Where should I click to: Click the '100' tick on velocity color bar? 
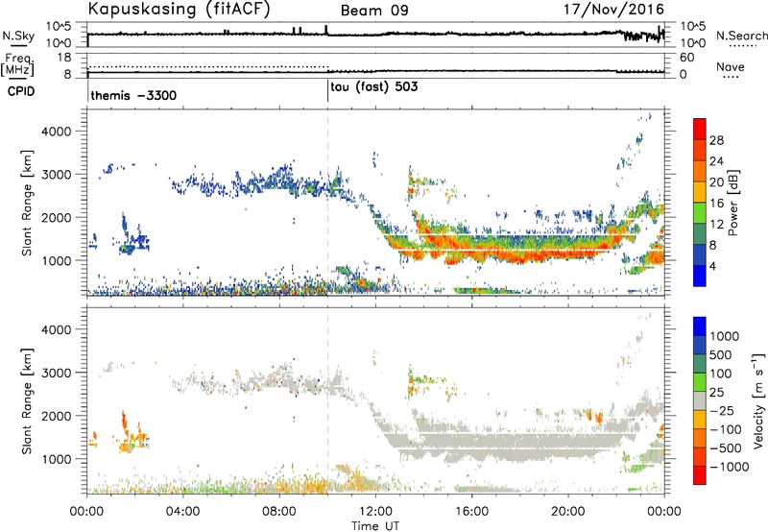721,374
